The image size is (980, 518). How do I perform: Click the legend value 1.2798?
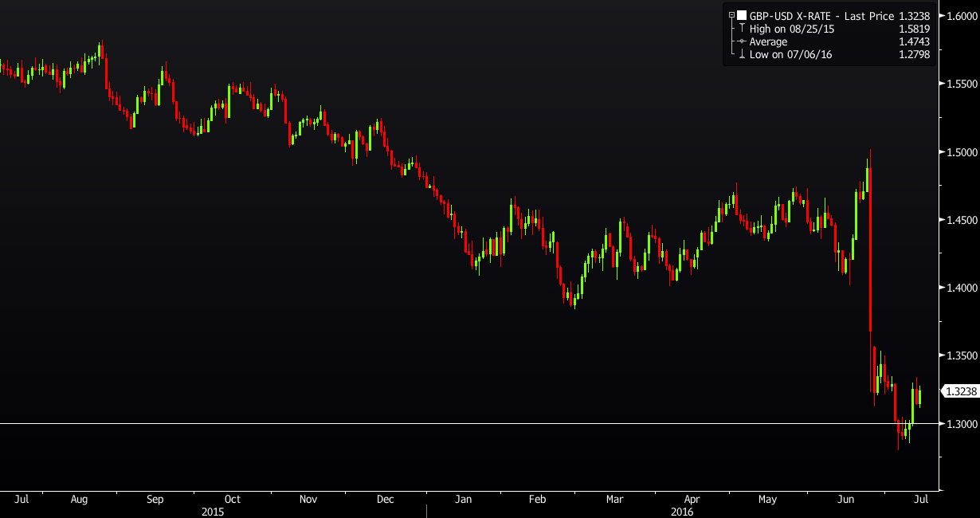pos(915,55)
